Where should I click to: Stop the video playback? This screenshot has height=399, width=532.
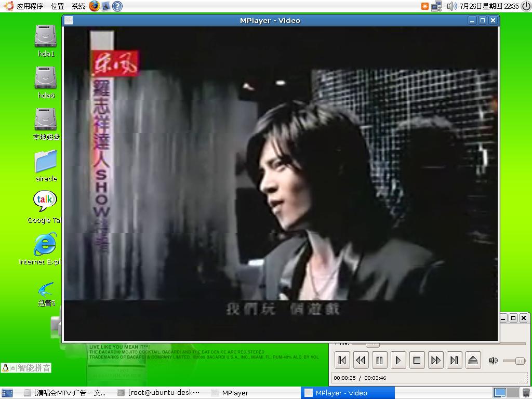(x=417, y=360)
